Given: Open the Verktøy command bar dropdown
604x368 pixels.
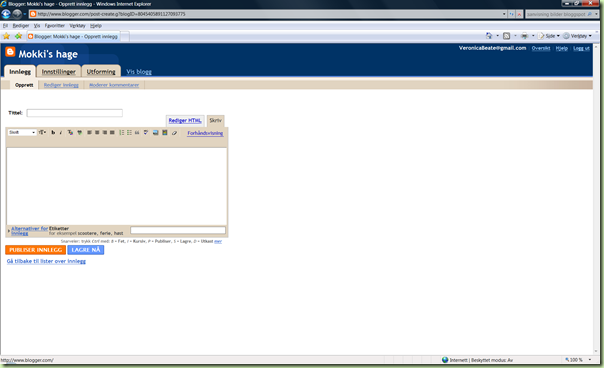Looking at the screenshot, I should click(x=577, y=36).
